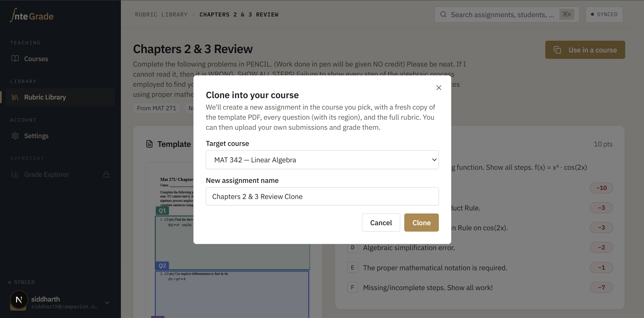Screen dimensions: 644x318
Task: Open Settings in the sidebar
Action: pyautogui.click(x=60, y=136)
